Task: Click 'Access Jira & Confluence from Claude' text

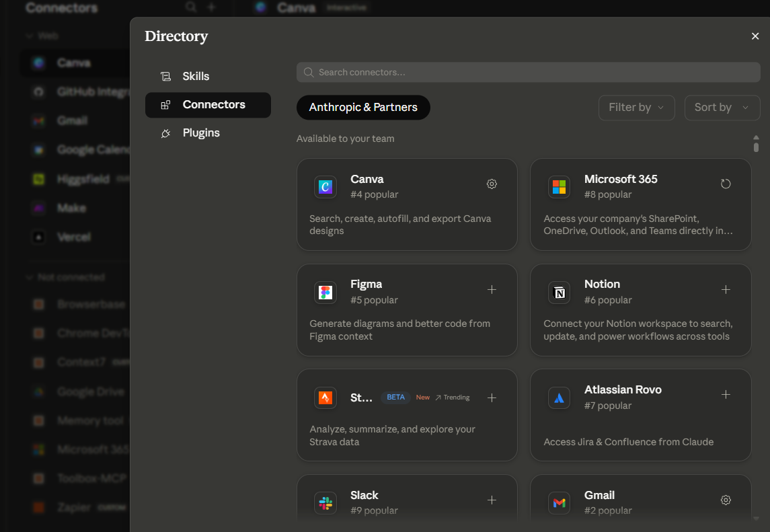Action: (628, 442)
